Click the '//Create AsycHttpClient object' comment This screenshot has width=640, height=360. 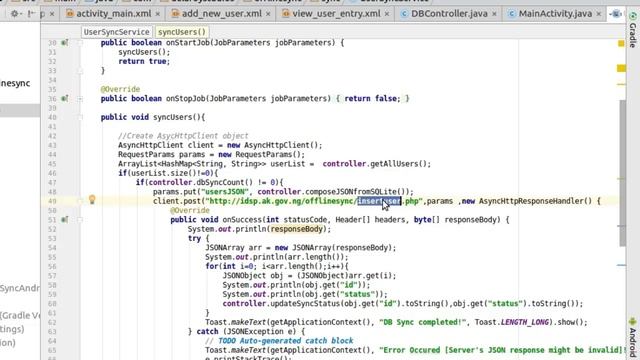(183, 136)
